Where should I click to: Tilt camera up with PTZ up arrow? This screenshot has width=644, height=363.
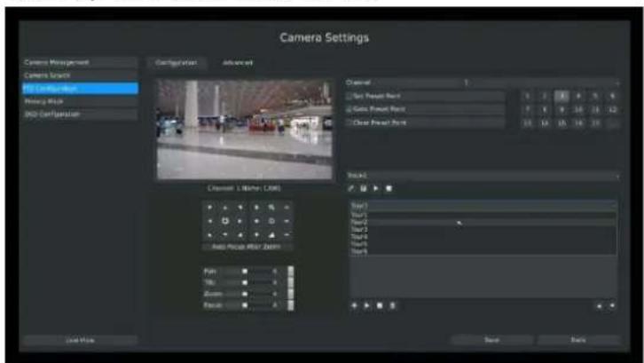pyautogui.click(x=225, y=208)
